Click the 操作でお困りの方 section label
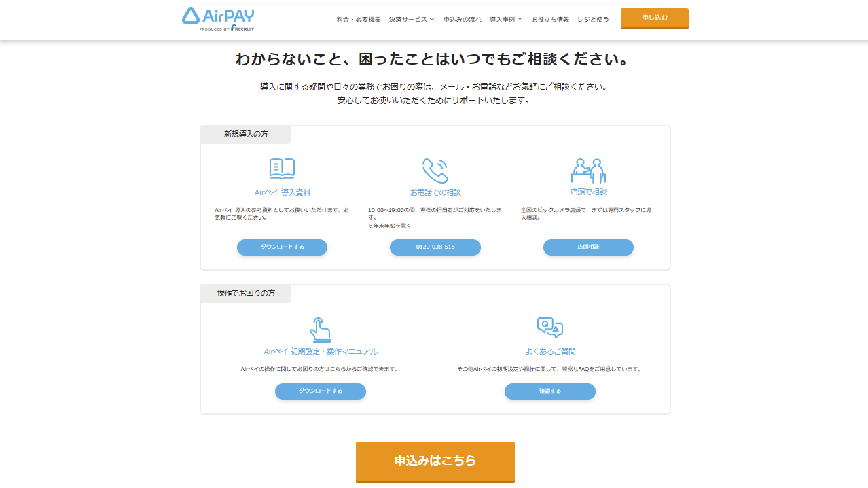The height and width of the screenshot is (488, 868). click(246, 294)
